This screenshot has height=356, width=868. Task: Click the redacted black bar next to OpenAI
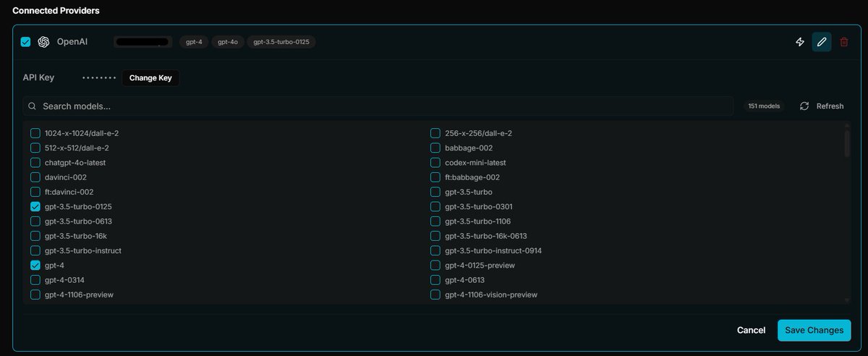142,42
